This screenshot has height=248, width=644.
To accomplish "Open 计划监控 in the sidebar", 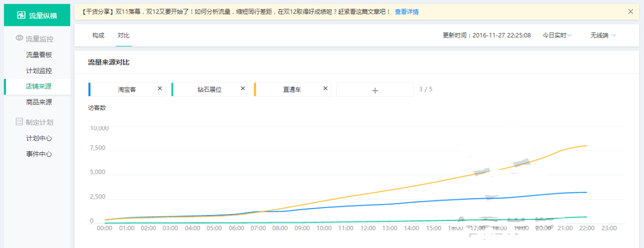I will [x=39, y=71].
